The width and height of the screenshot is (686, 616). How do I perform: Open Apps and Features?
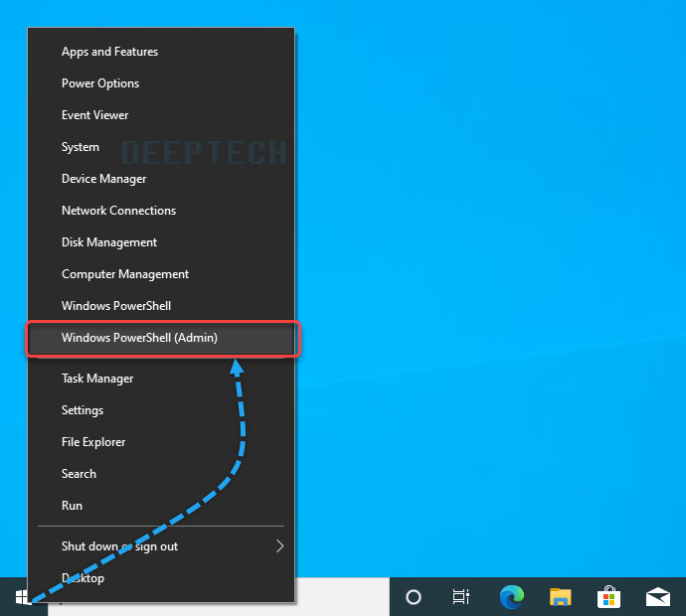[161, 52]
